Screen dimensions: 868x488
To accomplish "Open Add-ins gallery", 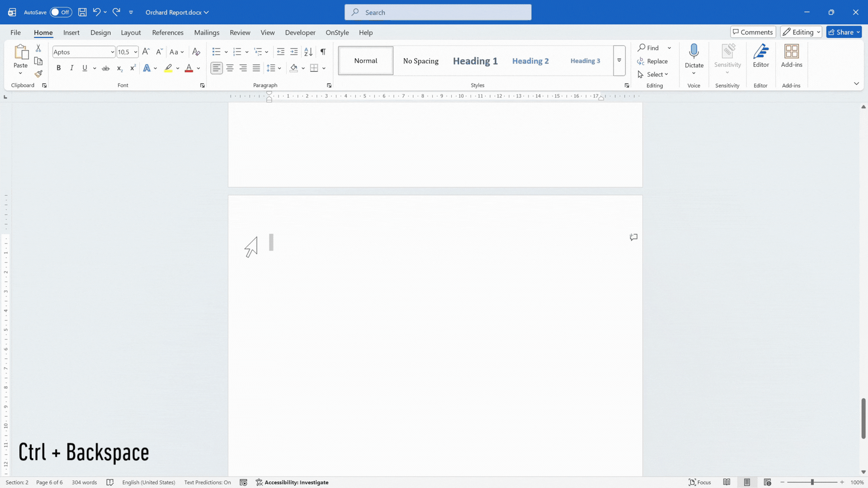I will tap(792, 56).
